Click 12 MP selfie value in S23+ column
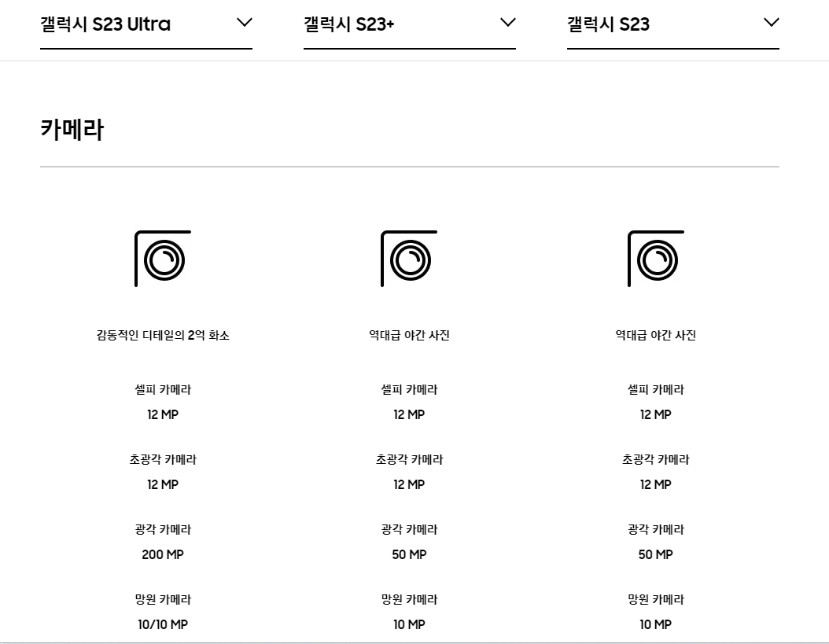Viewport: 829px width, 644px height. [409, 414]
